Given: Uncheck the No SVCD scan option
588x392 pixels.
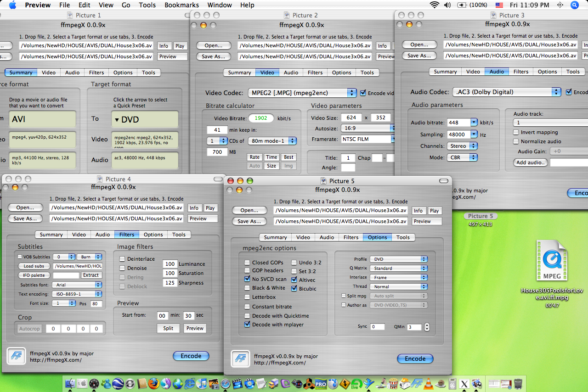Looking at the screenshot, I should click(x=248, y=279).
